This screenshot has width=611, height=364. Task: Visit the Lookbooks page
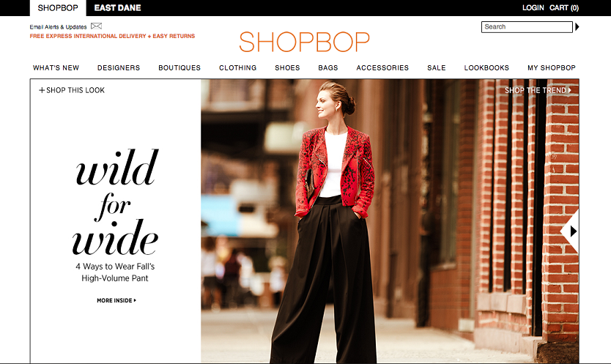click(x=486, y=68)
